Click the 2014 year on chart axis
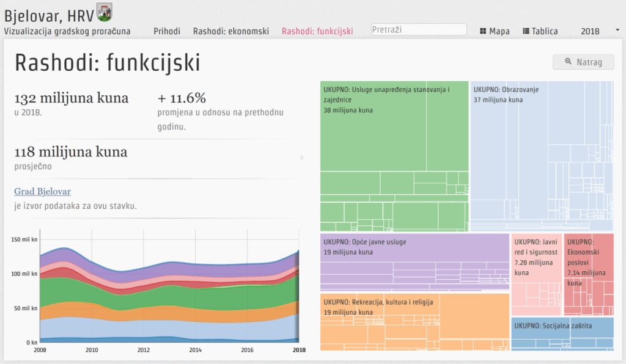Screen dimensions: 626x364 point(195,351)
